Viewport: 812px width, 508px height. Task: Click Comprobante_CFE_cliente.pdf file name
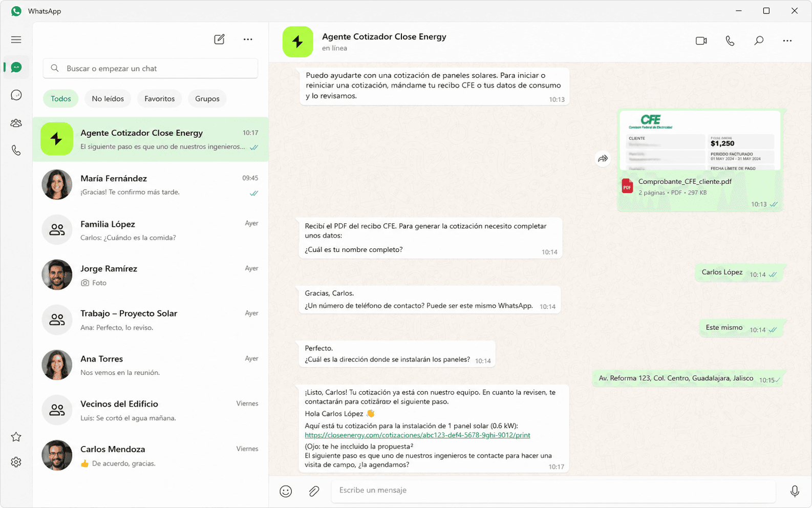click(x=685, y=182)
